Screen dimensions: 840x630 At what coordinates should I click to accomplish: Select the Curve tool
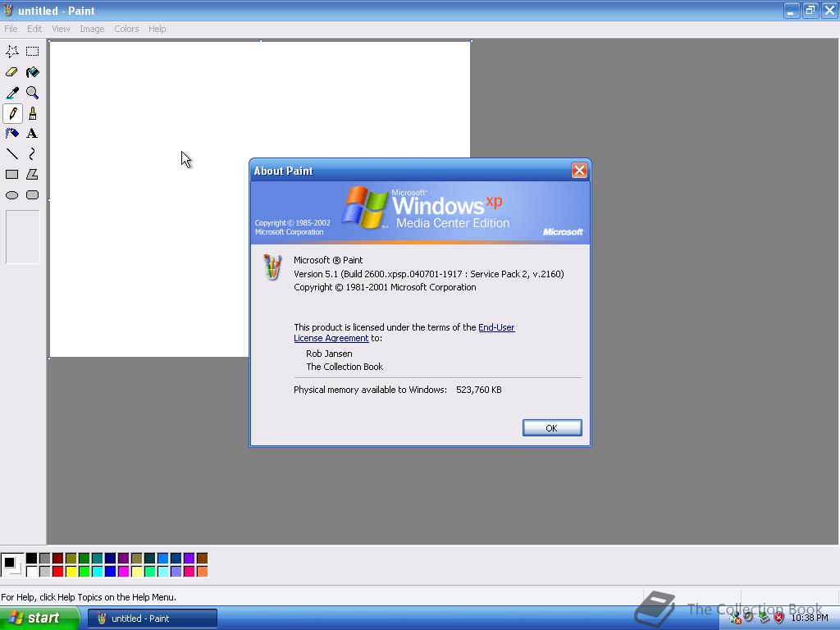click(x=33, y=153)
